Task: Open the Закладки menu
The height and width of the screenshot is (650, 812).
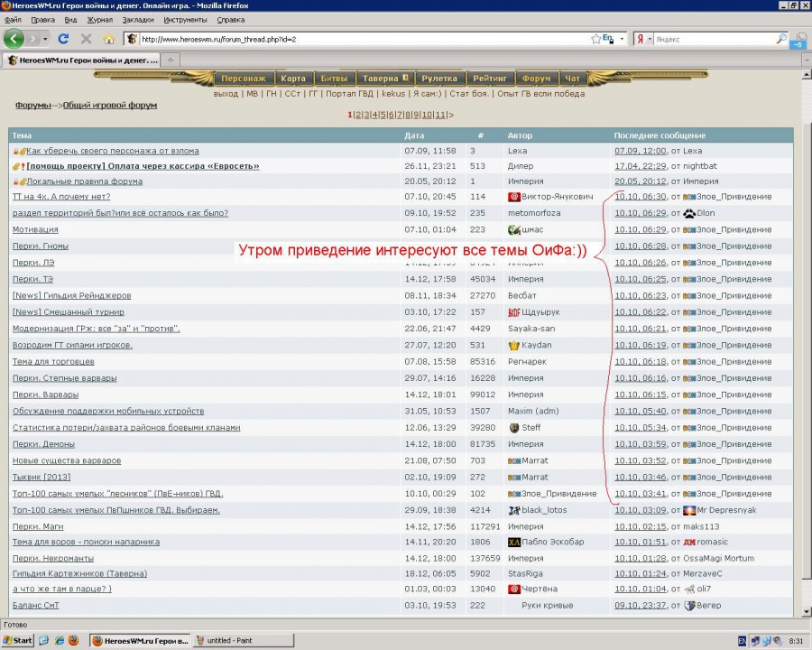Action: [138, 19]
